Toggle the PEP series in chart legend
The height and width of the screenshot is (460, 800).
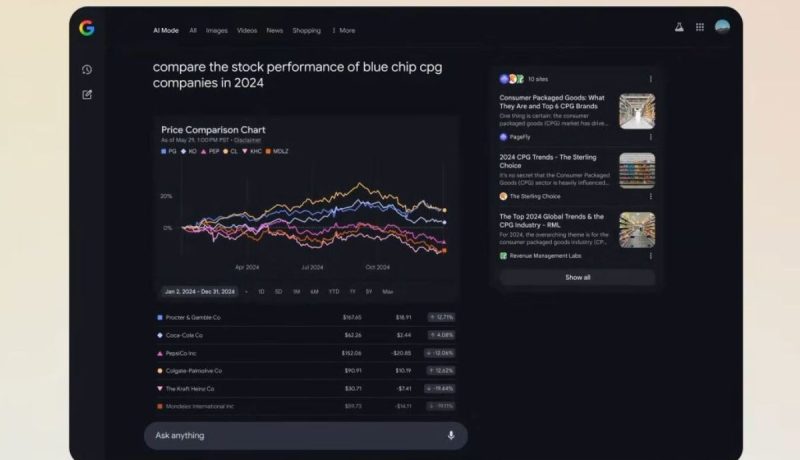tap(210, 151)
